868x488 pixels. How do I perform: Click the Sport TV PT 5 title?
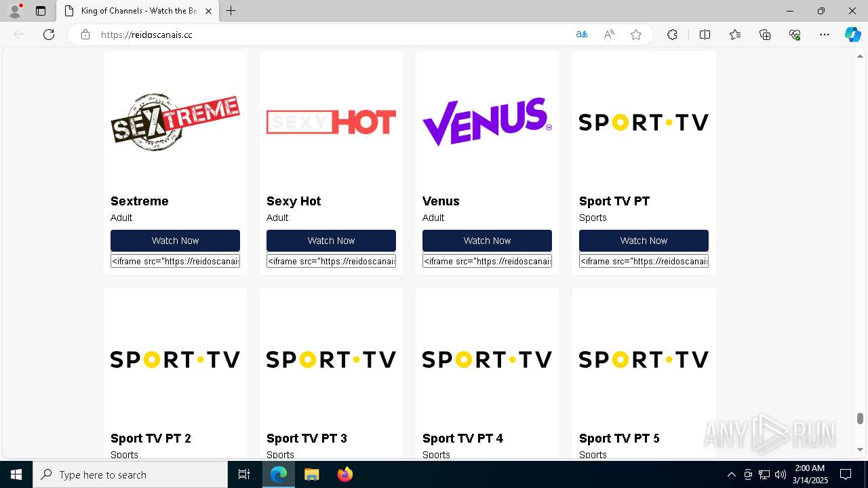(x=619, y=439)
